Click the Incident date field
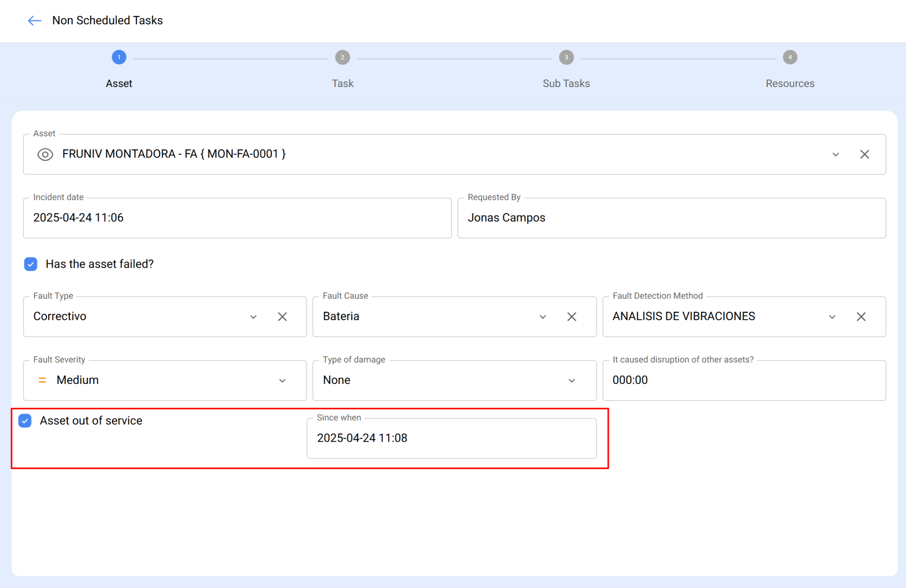 236,218
